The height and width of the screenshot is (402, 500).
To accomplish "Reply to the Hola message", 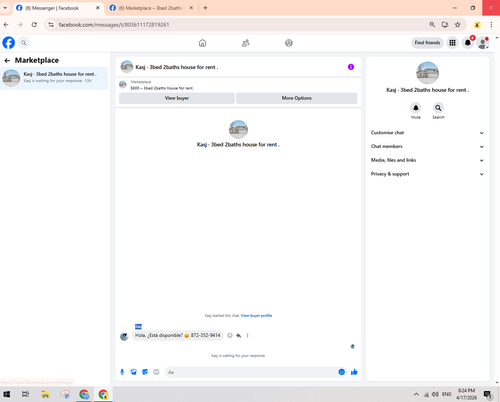I will (x=239, y=335).
